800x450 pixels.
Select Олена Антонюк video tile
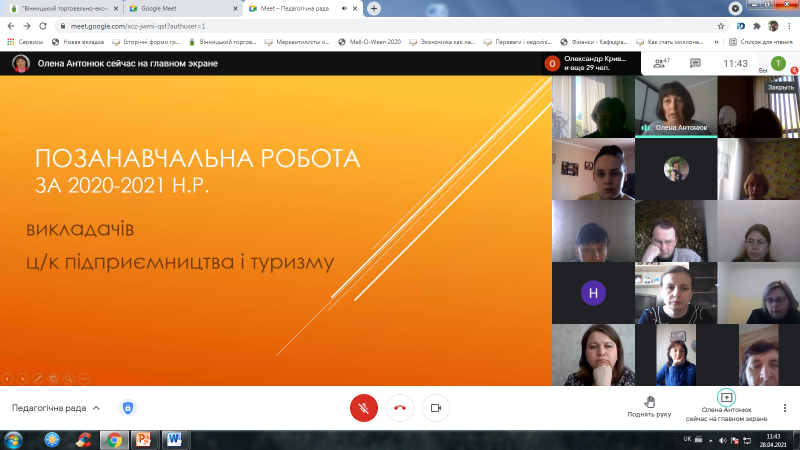click(x=676, y=107)
